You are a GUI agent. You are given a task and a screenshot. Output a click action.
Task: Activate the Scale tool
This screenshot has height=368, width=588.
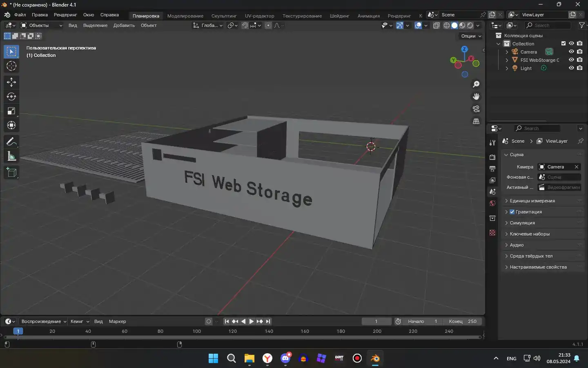(11, 111)
